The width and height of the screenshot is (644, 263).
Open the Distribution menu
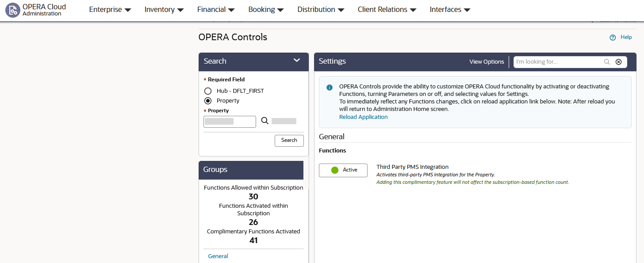[x=321, y=9]
